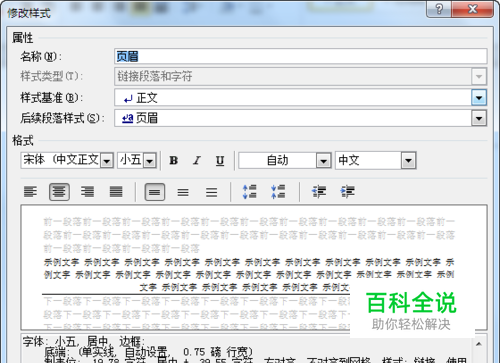Open help question mark button
The image size is (500, 363).
point(439,8)
